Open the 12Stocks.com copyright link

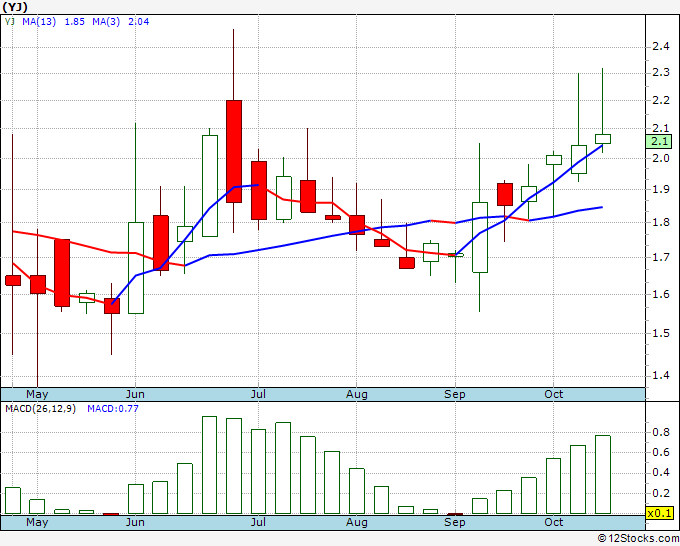coord(638,538)
